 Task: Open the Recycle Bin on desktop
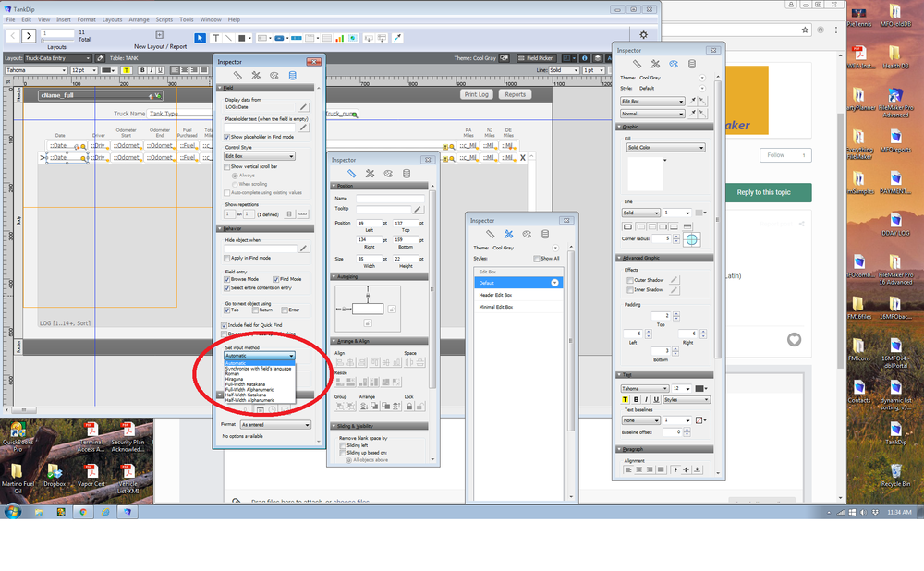(x=895, y=473)
